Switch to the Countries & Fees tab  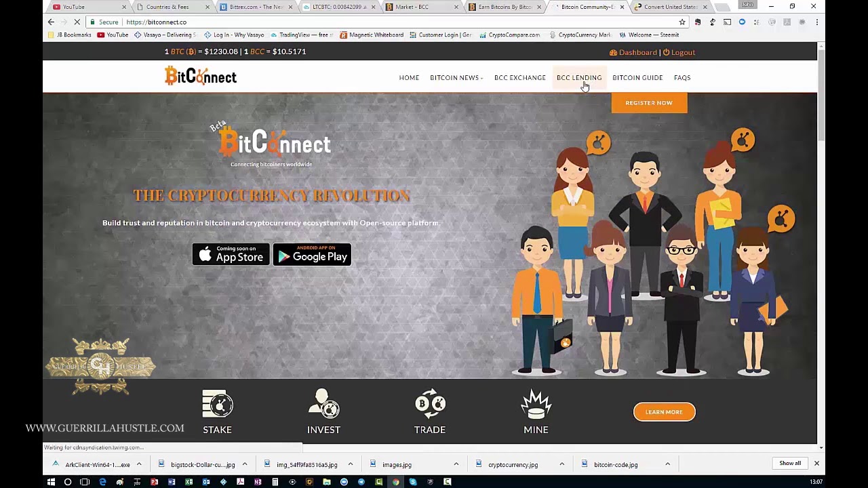171,7
